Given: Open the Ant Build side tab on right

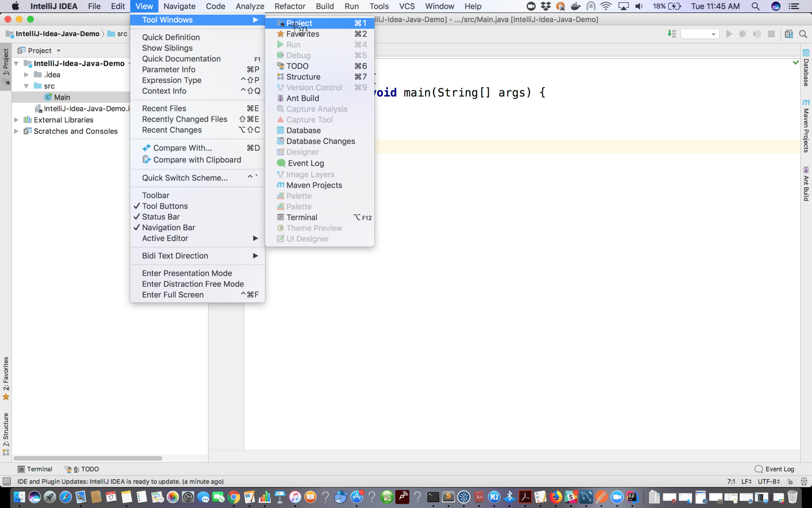Looking at the screenshot, I should click(x=806, y=184).
